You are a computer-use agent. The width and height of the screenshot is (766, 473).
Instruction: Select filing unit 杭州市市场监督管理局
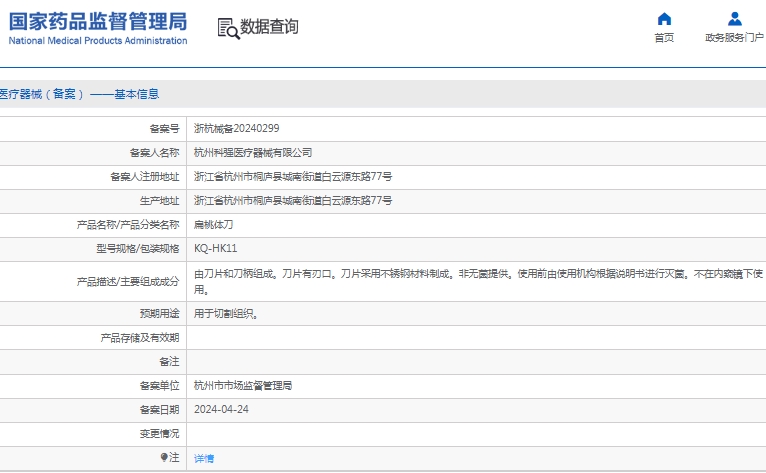(243, 386)
